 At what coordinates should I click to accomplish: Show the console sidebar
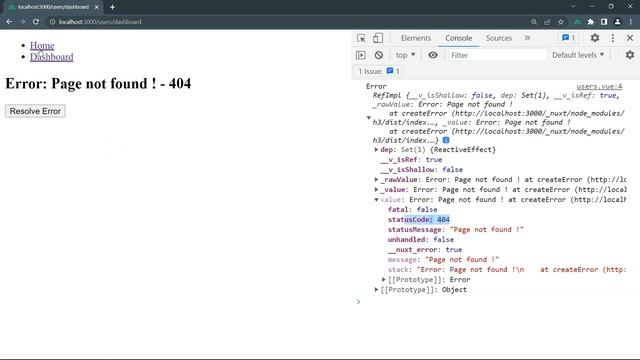click(361, 55)
